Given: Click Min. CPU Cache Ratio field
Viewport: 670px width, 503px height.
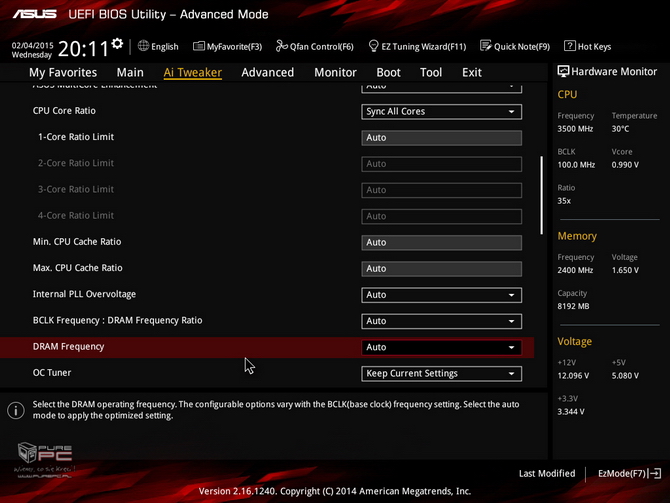Looking at the screenshot, I should [441, 242].
